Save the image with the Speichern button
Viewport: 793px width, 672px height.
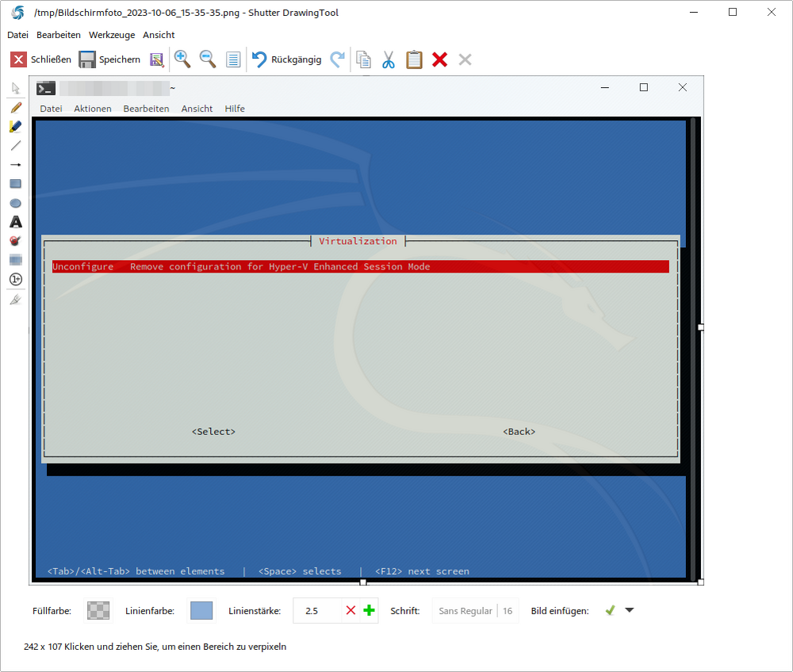point(109,59)
